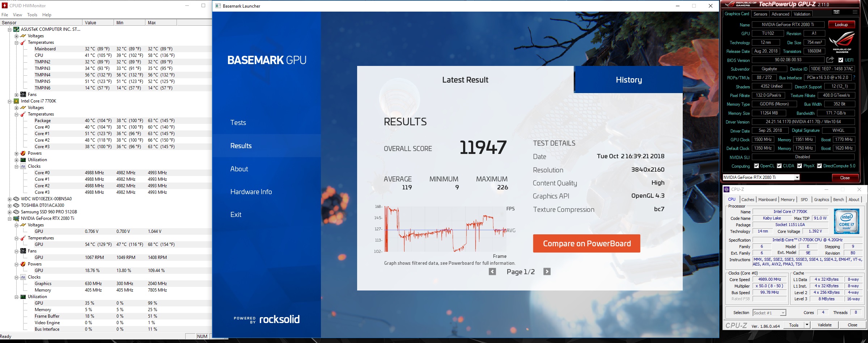The width and height of the screenshot is (868, 343).
Task: Click the previous page arrow in Basemark results
Action: pos(492,272)
